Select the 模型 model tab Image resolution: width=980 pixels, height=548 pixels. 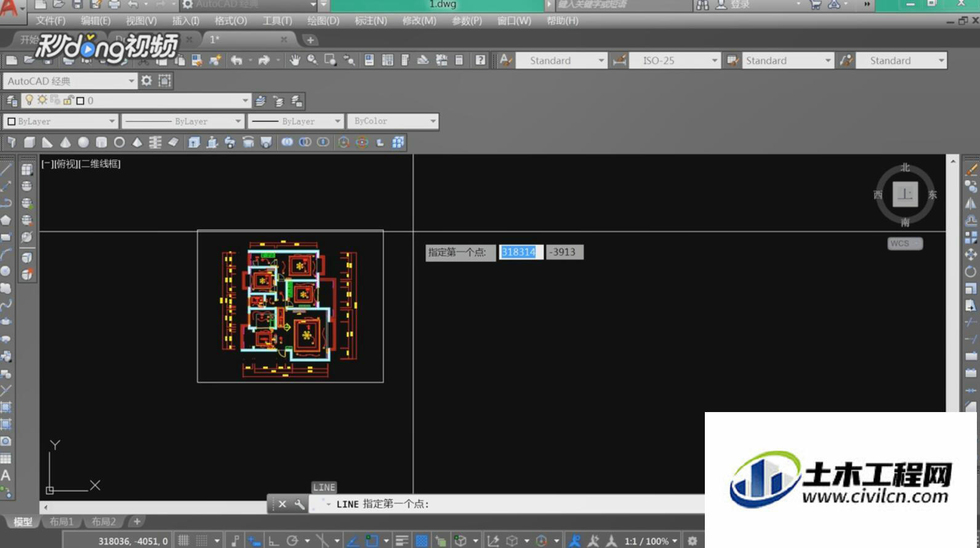[x=23, y=522]
